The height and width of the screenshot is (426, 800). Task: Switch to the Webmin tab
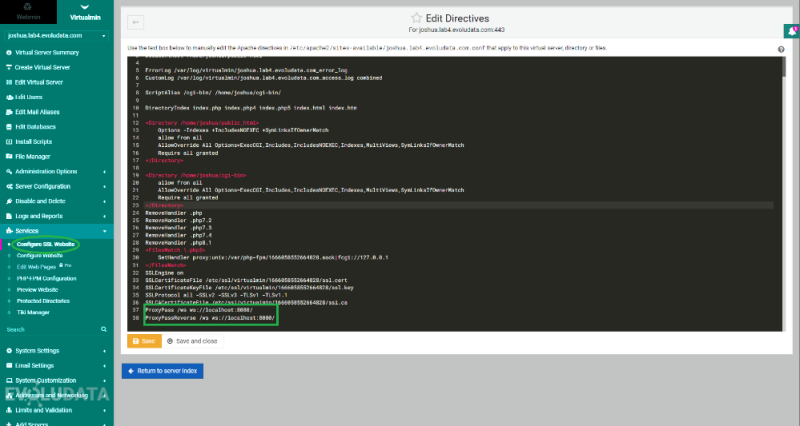click(28, 12)
